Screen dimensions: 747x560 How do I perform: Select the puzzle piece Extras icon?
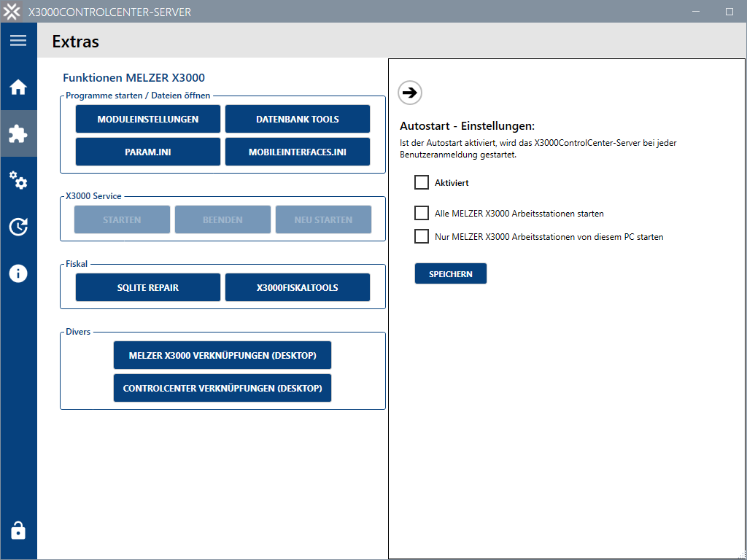tap(18, 134)
